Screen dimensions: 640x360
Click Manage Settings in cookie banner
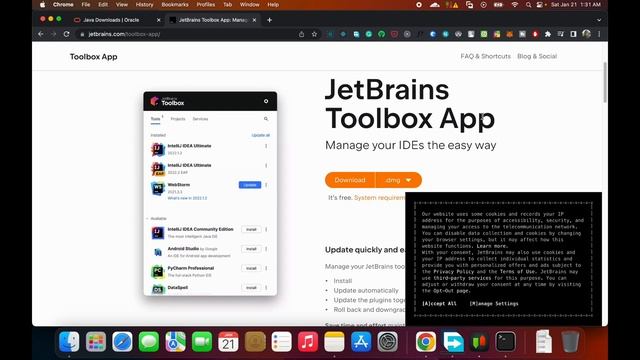click(494, 304)
